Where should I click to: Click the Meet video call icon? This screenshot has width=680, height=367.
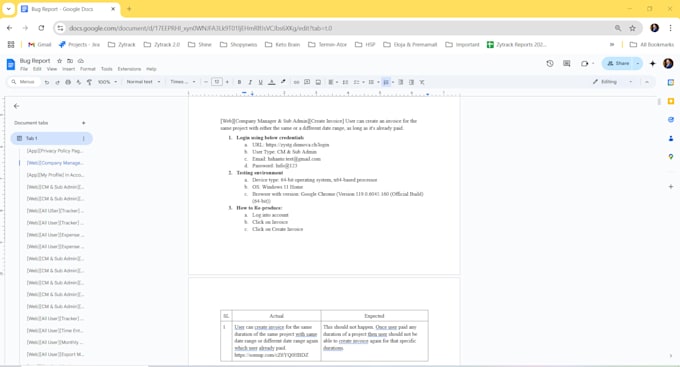[585, 63]
